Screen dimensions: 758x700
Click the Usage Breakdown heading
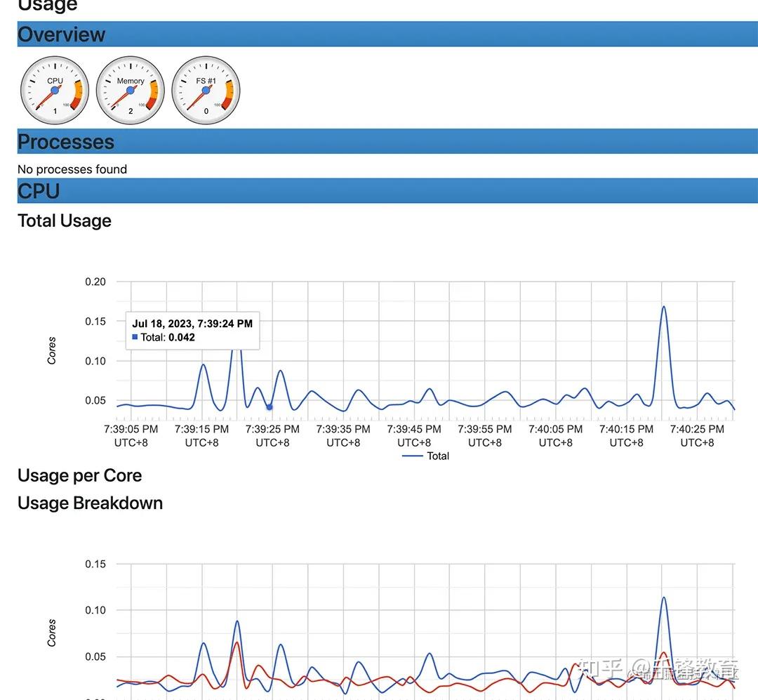[90, 503]
